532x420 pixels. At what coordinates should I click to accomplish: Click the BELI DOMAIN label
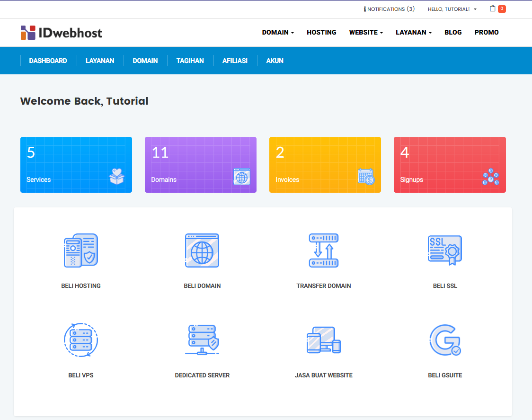coord(202,286)
